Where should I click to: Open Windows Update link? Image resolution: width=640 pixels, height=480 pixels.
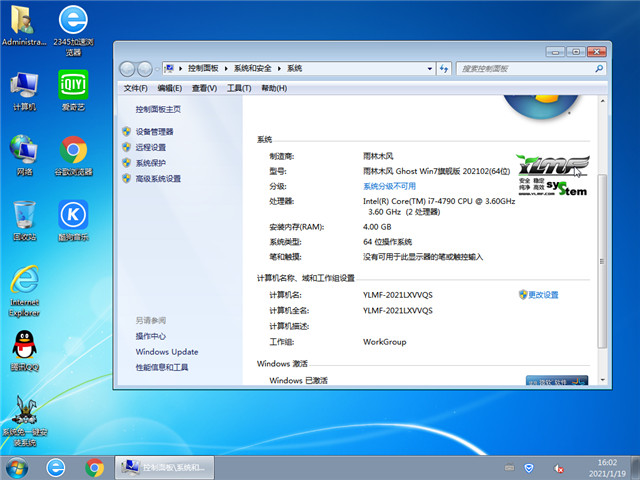[x=167, y=352]
